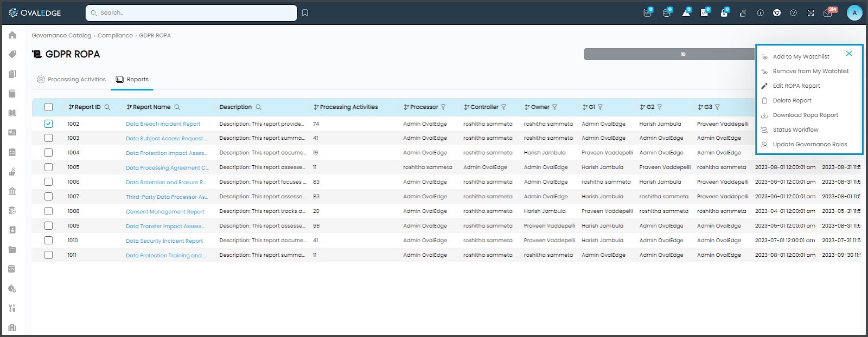Open the G1 column filter
The height and width of the screenshot is (337, 868).
(x=601, y=107)
